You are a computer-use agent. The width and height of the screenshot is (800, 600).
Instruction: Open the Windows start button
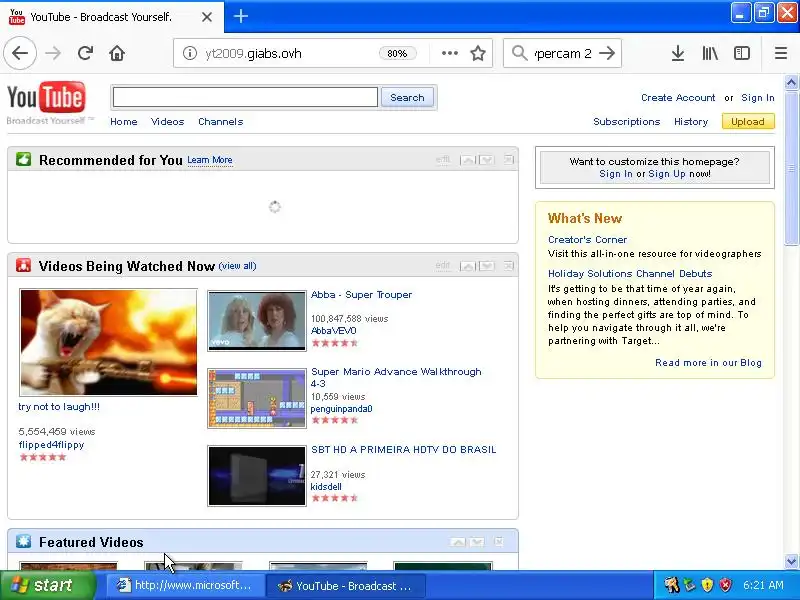point(47,585)
